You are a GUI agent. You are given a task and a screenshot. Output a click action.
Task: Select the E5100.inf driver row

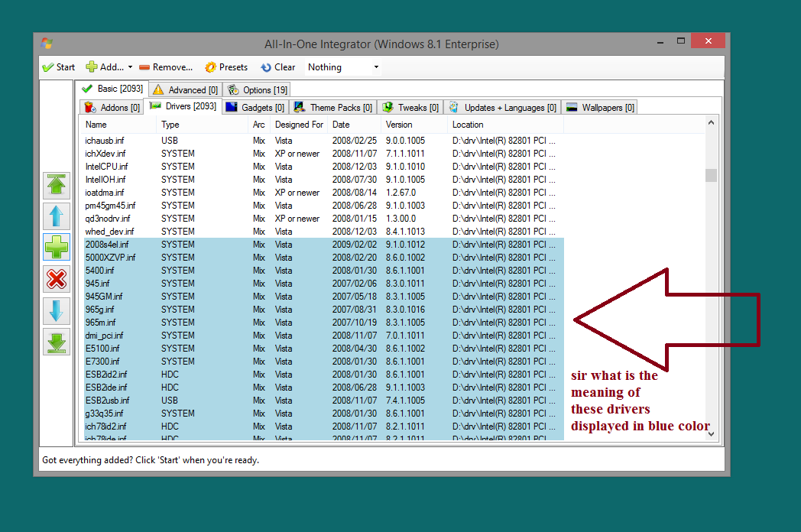324,349
